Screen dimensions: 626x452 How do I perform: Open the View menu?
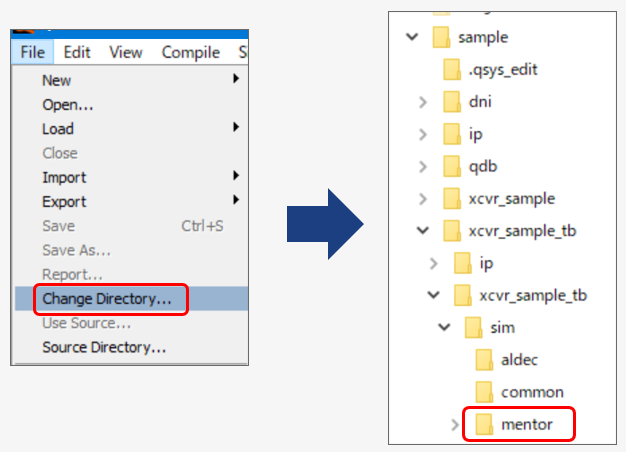tap(126, 52)
